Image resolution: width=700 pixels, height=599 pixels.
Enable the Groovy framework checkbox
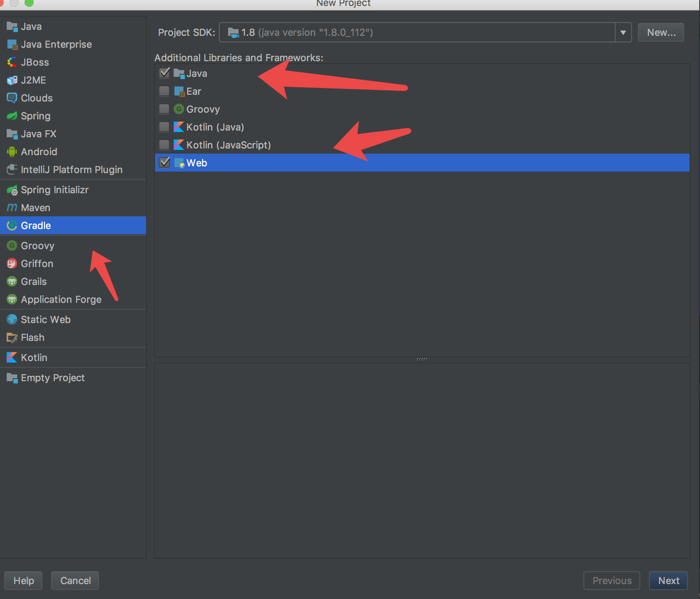[x=164, y=109]
